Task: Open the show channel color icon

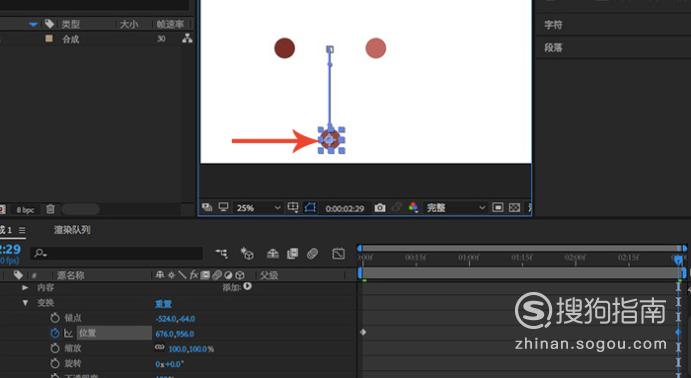Action: [413, 207]
